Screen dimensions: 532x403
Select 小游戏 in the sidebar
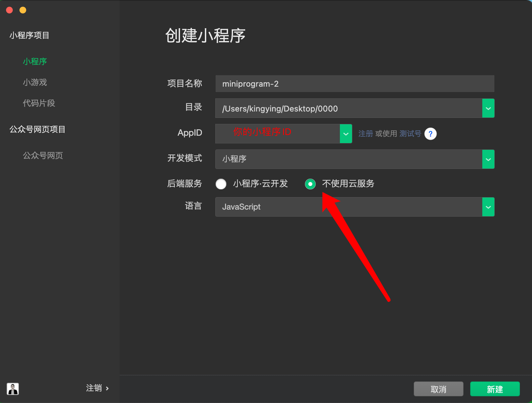pos(35,82)
